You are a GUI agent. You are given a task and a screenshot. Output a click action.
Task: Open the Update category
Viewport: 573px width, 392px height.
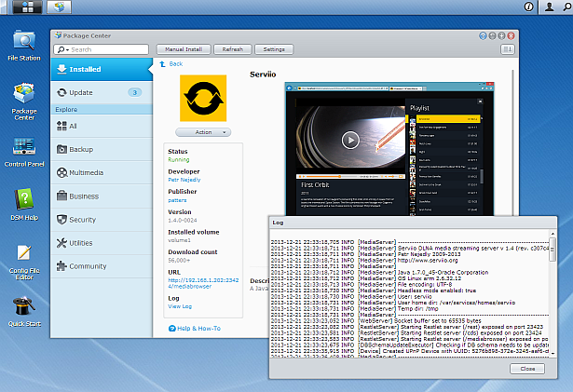point(102,92)
